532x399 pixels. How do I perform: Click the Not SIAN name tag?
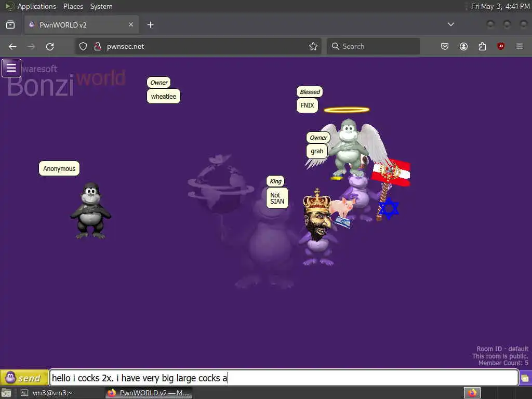tap(277, 198)
